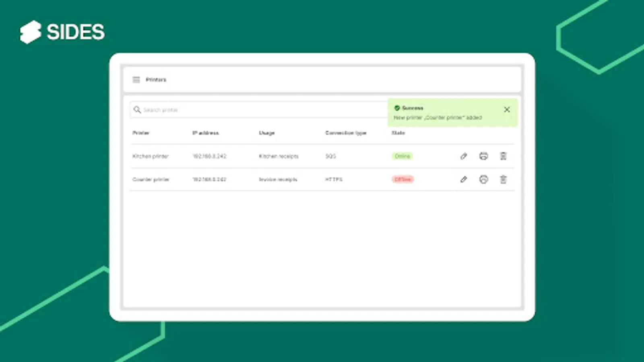
Task: Click the Usage column header
Action: click(x=267, y=133)
